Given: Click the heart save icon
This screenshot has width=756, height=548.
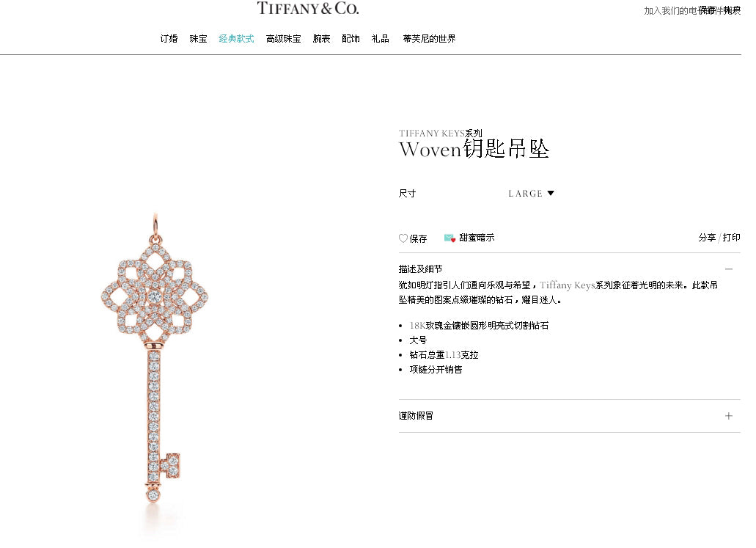Looking at the screenshot, I should click(403, 238).
